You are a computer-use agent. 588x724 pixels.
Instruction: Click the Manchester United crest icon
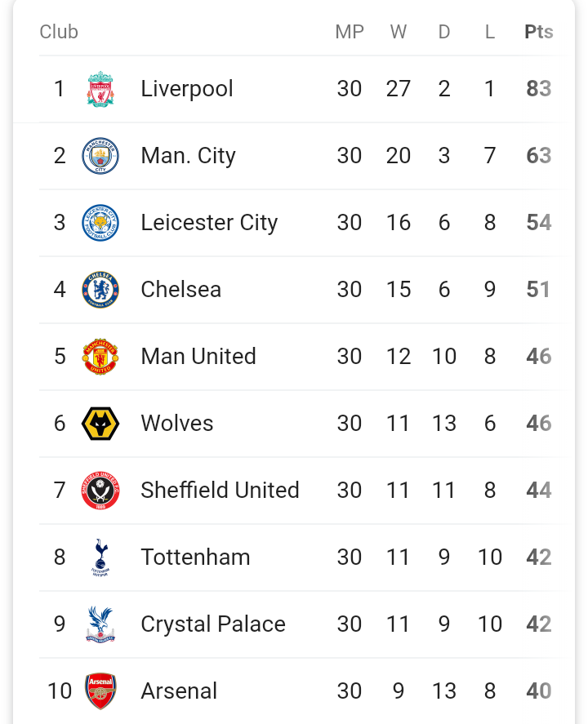point(100,357)
